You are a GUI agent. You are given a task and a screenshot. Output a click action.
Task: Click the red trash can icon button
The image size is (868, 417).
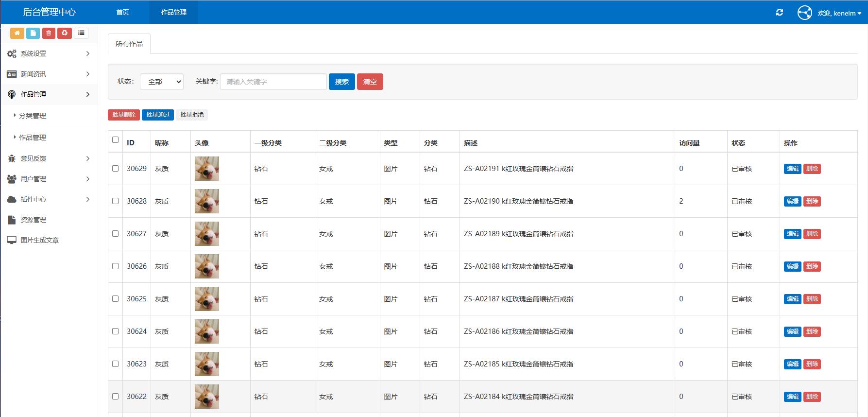(49, 33)
